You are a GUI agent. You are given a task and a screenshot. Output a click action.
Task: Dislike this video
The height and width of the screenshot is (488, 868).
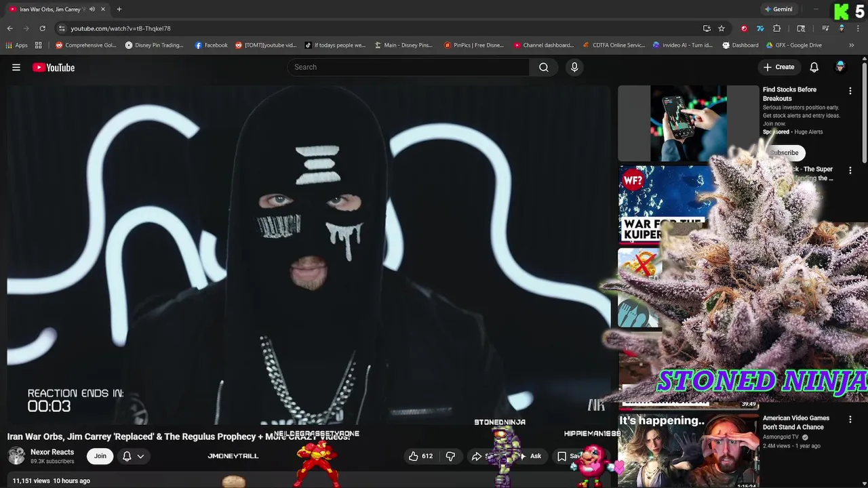pyautogui.click(x=450, y=456)
